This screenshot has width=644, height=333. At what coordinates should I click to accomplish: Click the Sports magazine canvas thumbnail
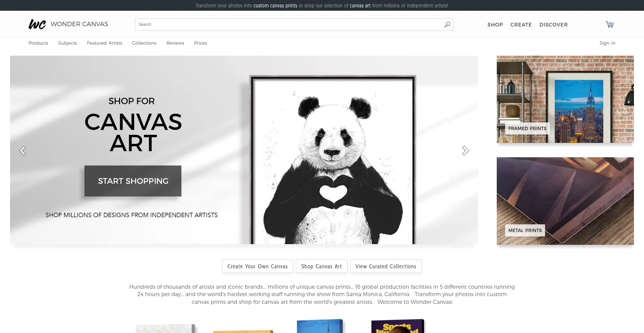point(398,326)
